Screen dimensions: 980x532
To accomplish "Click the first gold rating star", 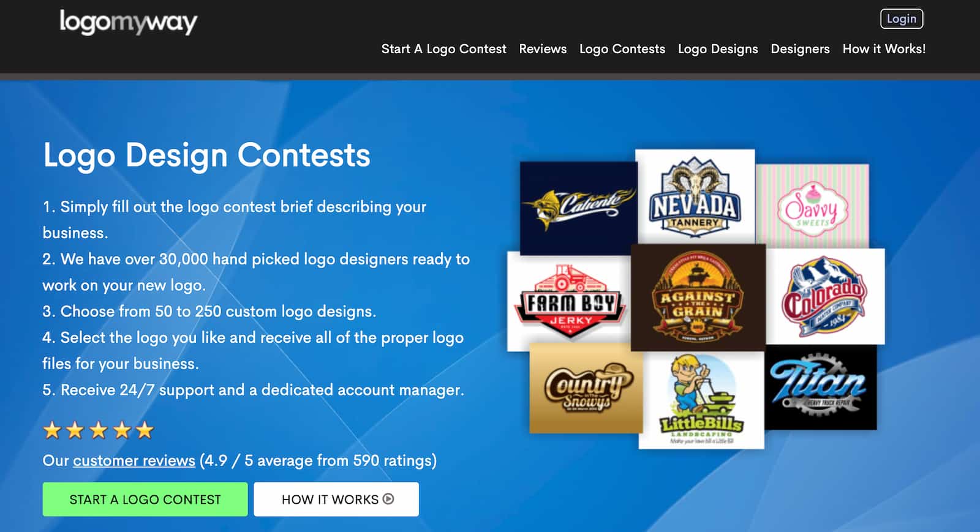I will 52,430.
